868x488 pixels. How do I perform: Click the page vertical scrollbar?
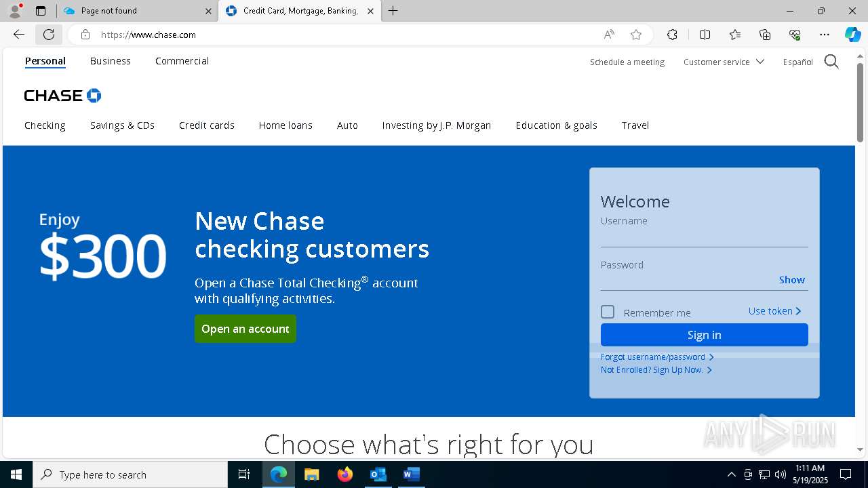click(861, 102)
